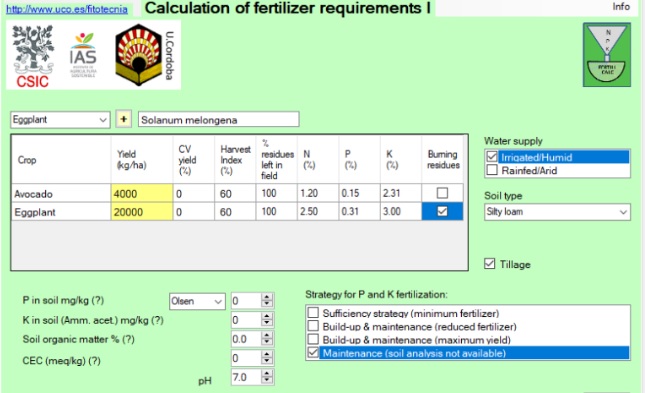Increase K in soil value
The width and height of the screenshot is (645, 393).
pos(267,316)
